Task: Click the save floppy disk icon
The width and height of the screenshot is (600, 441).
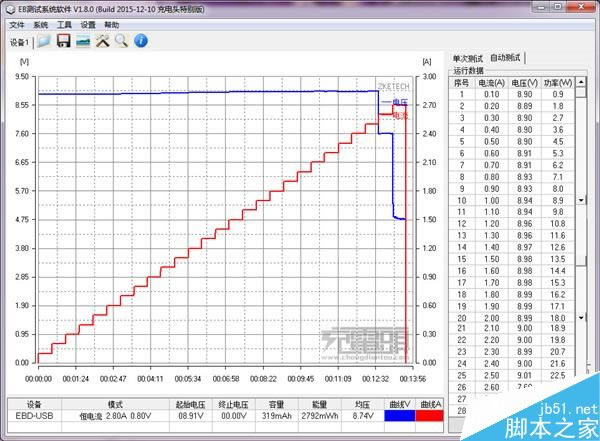Action: point(63,41)
